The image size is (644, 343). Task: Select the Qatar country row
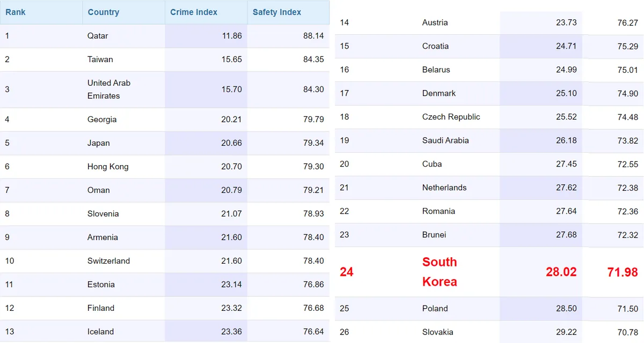(165, 36)
